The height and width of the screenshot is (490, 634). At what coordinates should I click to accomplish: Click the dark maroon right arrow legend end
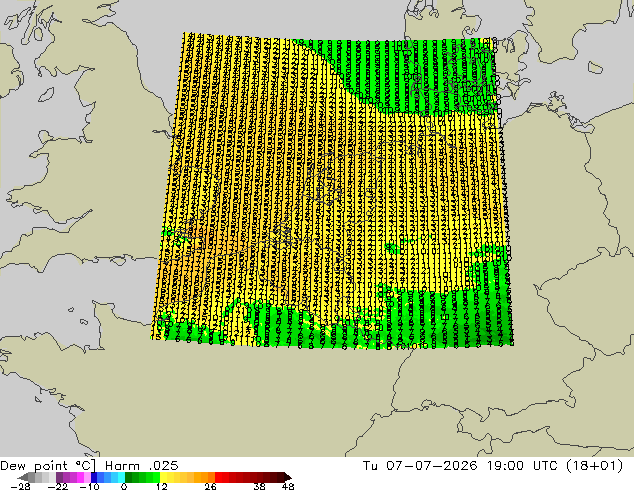pos(288,477)
